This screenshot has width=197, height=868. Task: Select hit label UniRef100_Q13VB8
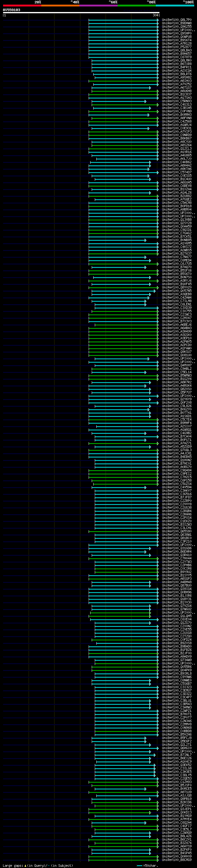[176, 220]
